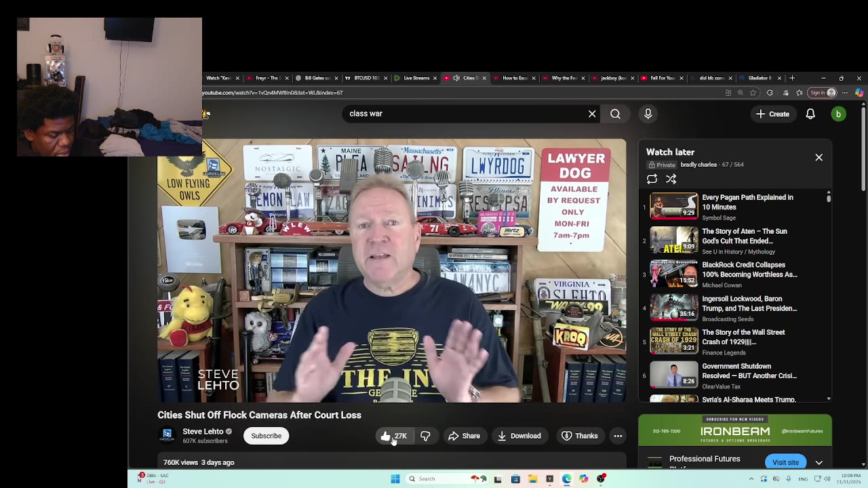868x488 pixels.
Task: Open Edge browser from taskbar
Action: click(x=567, y=479)
